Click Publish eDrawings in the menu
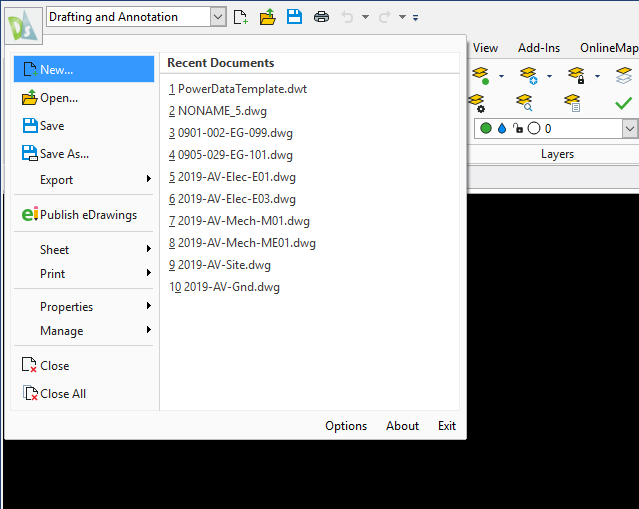 pyautogui.click(x=88, y=215)
